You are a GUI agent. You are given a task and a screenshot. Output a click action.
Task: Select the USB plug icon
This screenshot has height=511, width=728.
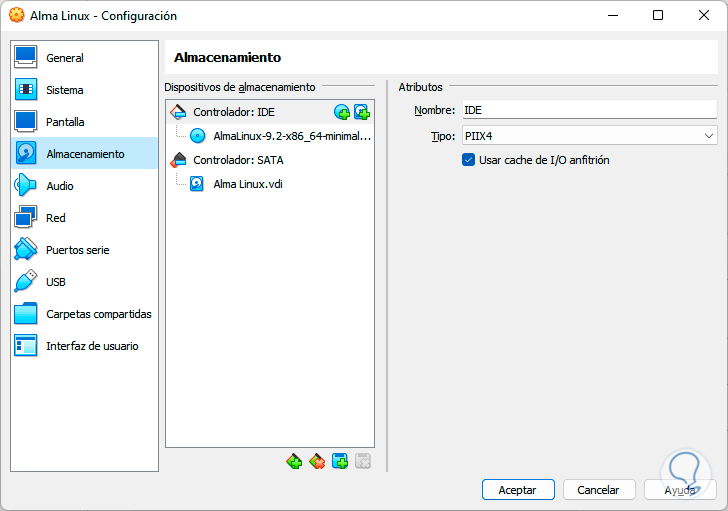[x=26, y=282]
